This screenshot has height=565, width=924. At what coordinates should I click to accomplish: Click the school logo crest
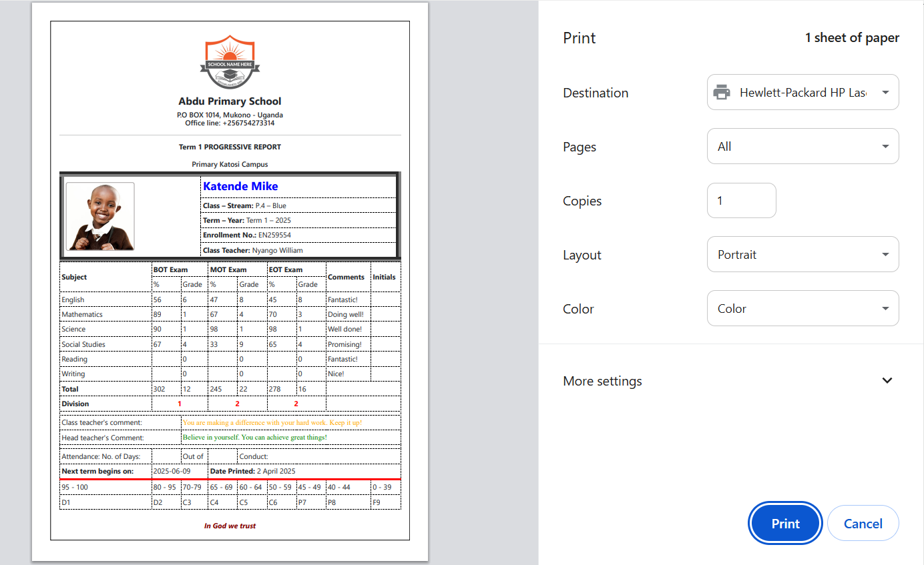coord(230,63)
